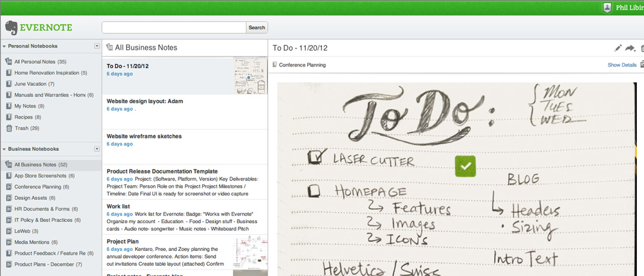Open the Project Plan note thumbnail
Image resolution: width=644 pixels, height=276 pixels.
point(251,251)
